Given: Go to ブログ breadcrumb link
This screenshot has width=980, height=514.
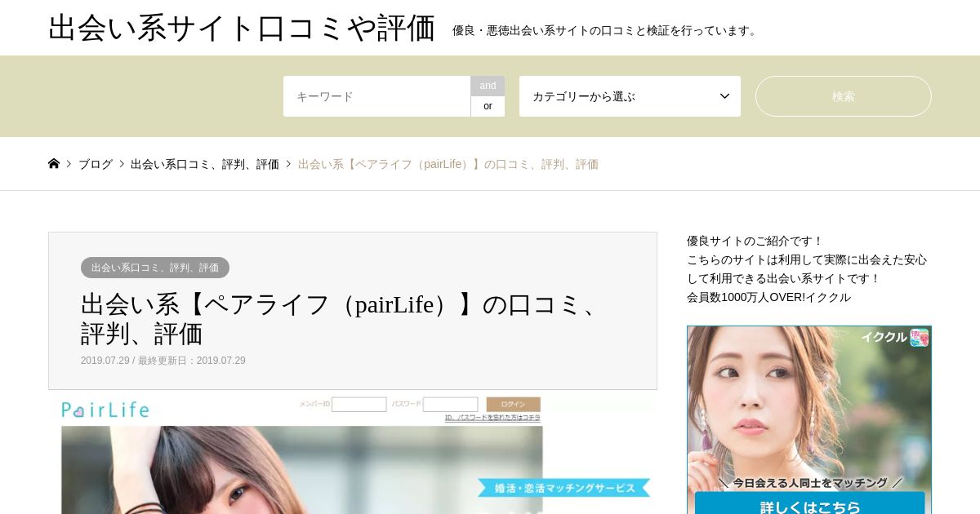Looking at the screenshot, I should [x=96, y=164].
